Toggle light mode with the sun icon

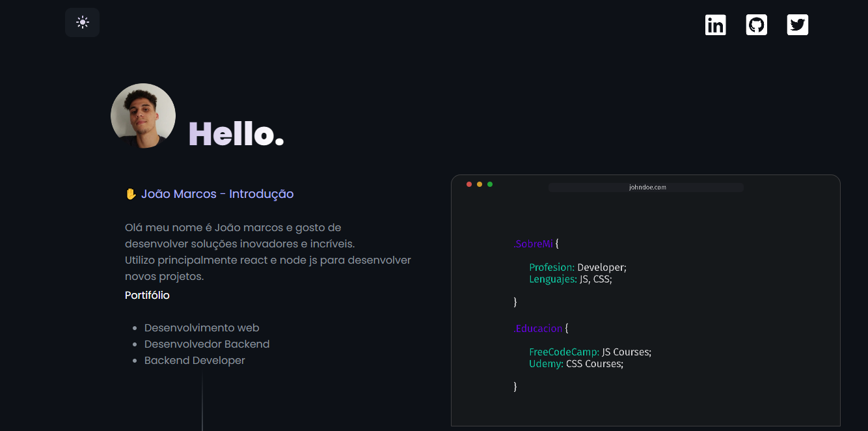82,21
